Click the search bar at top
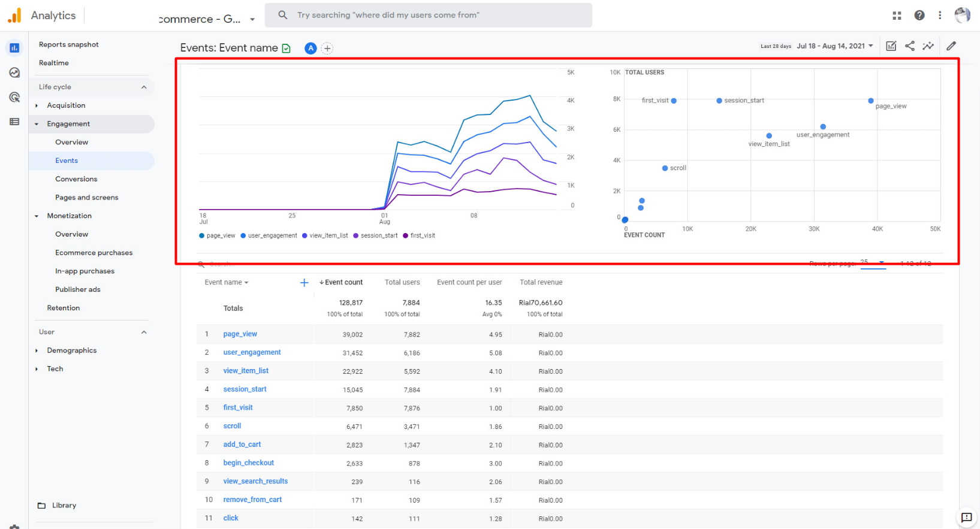 (429, 15)
